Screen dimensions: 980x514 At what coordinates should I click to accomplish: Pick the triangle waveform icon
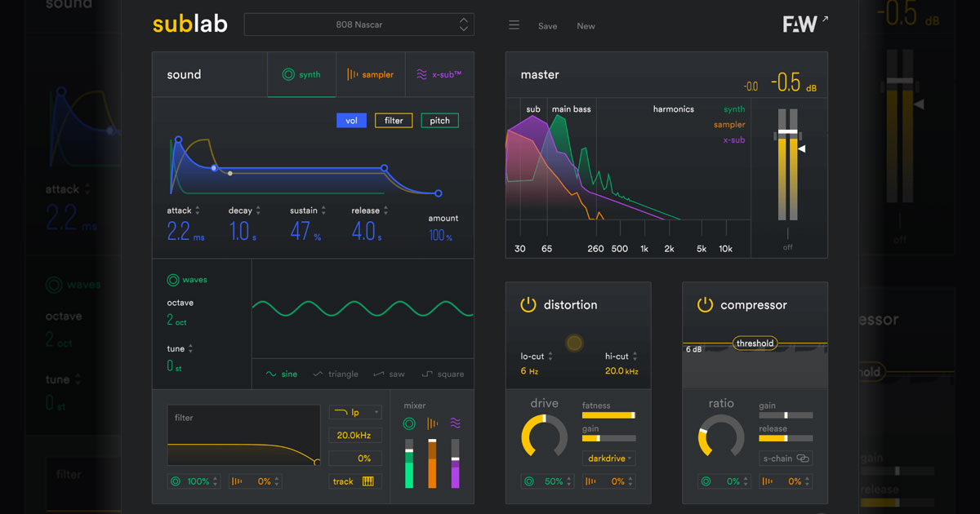tap(318, 374)
